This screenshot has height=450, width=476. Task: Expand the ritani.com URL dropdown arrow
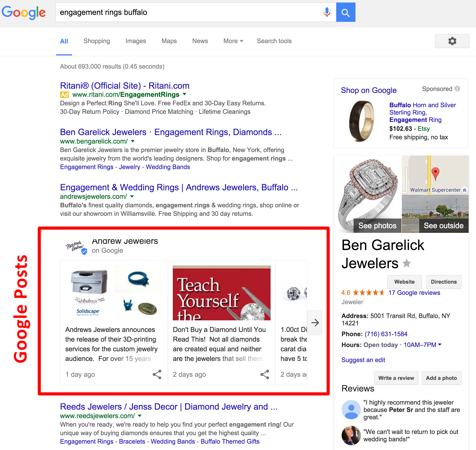coord(184,94)
